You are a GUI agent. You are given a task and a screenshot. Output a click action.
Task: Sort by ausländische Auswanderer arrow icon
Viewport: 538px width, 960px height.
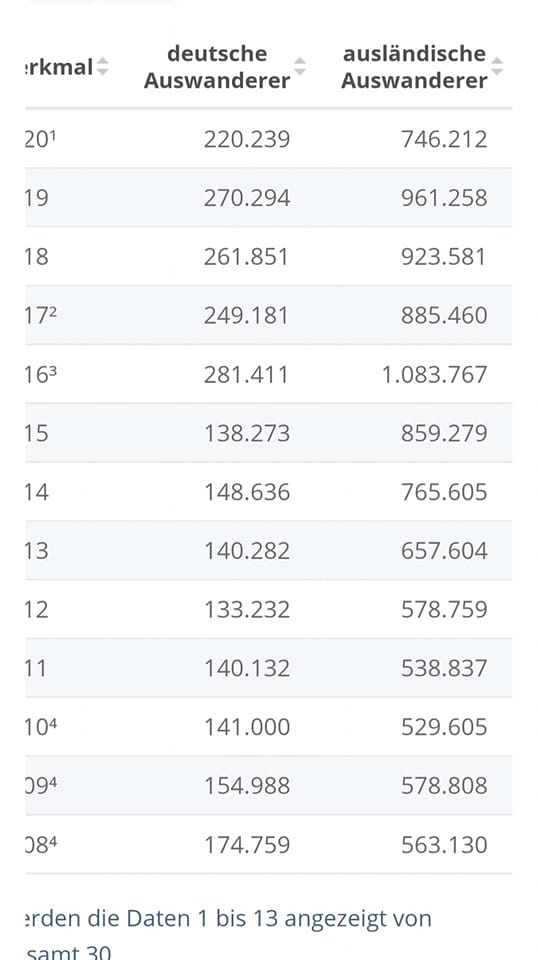(x=497, y=66)
